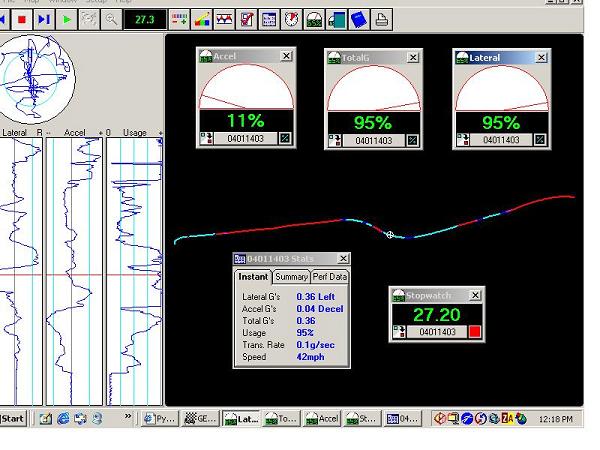
Task: Open the Perf Data tab
Action: [329, 277]
